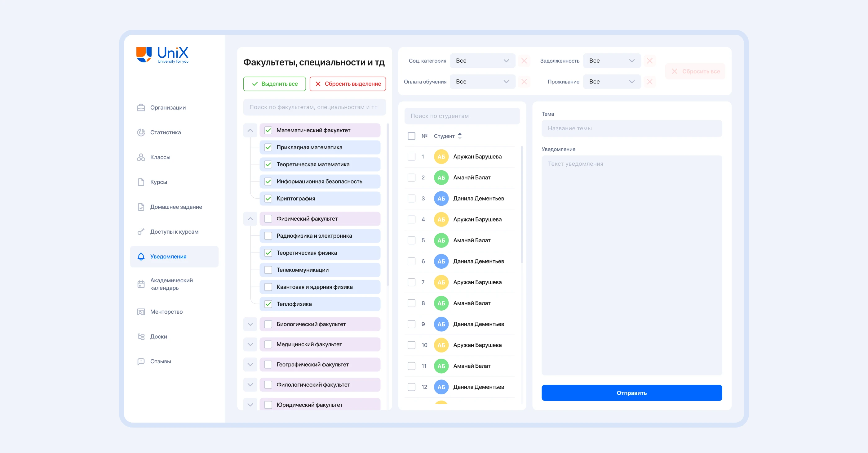Check the Физический факультет checkbox

click(268, 218)
